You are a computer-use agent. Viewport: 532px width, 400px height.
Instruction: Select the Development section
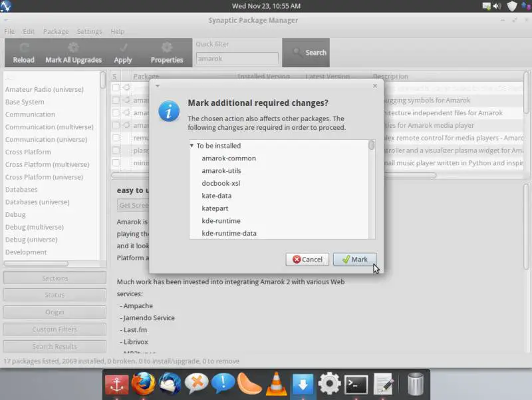(26, 252)
